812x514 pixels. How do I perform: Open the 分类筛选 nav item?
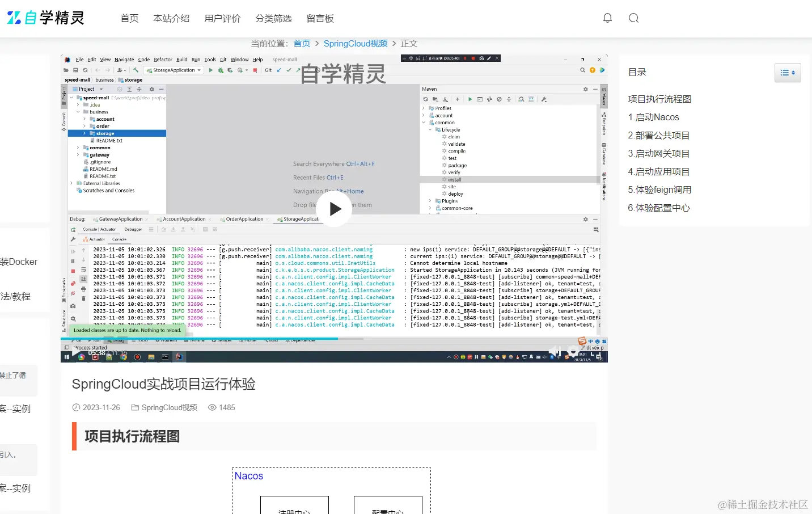[x=273, y=18]
